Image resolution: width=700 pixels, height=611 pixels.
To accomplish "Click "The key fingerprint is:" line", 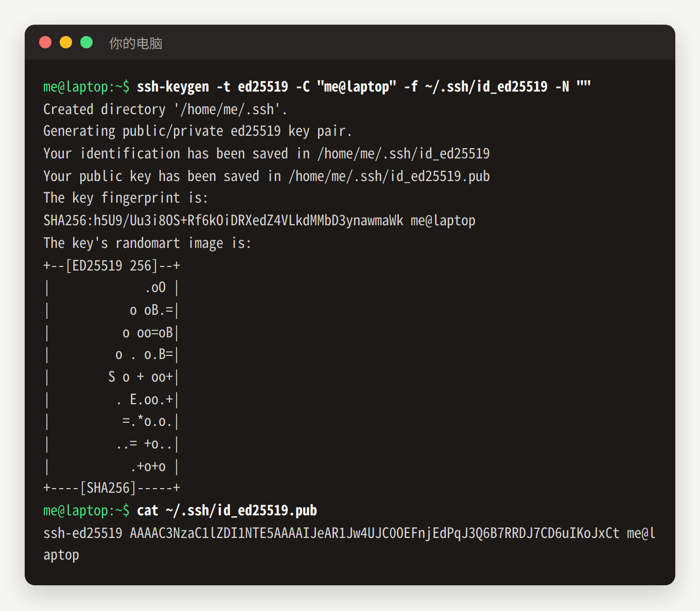I will [x=126, y=198].
